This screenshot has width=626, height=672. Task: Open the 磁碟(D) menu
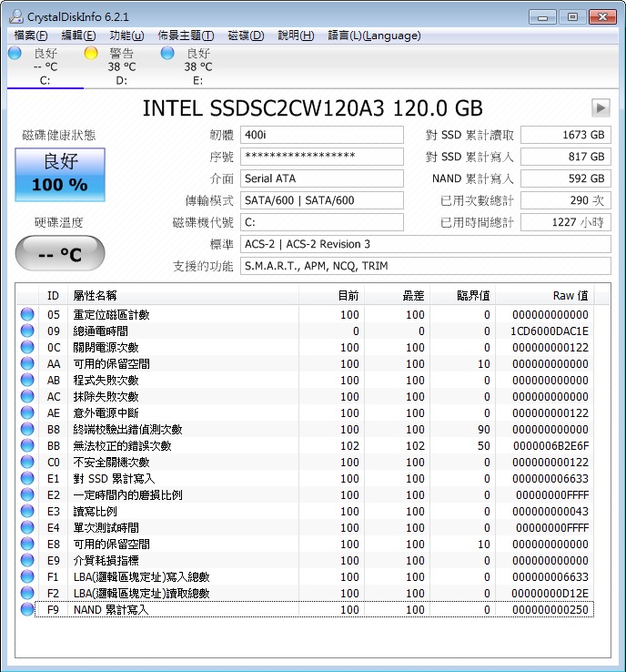pos(246,36)
